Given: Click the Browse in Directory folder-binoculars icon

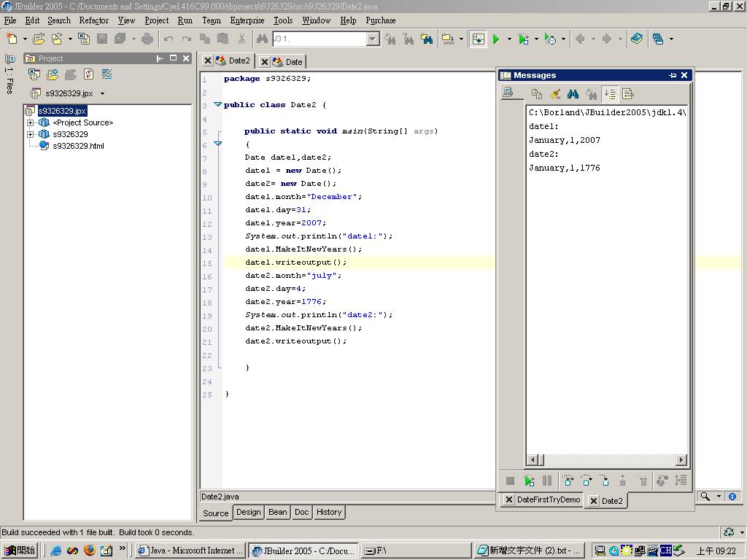Looking at the screenshot, I should [427, 39].
